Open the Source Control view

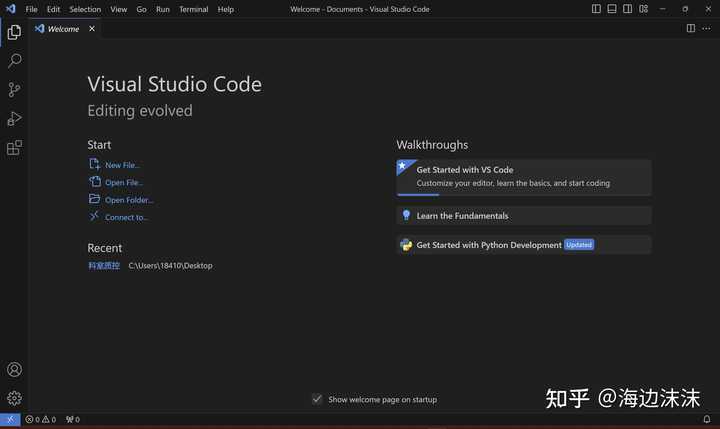click(14, 90)
